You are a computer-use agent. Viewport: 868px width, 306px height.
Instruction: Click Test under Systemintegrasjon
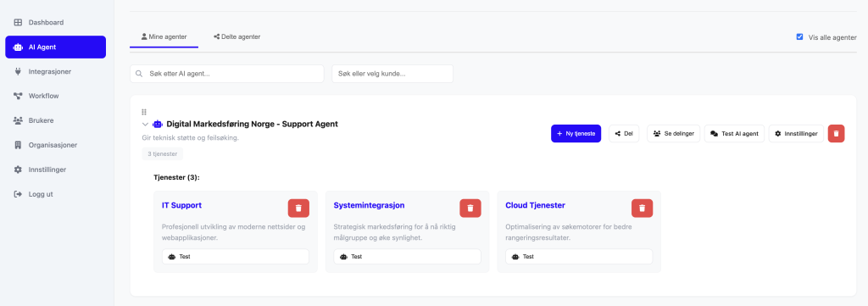pos(407,257)
